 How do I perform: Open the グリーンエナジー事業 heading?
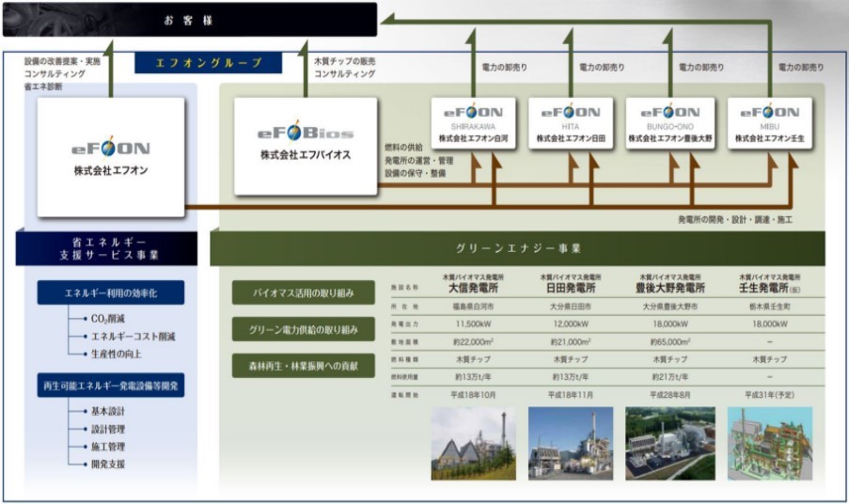tap(518, 248)
